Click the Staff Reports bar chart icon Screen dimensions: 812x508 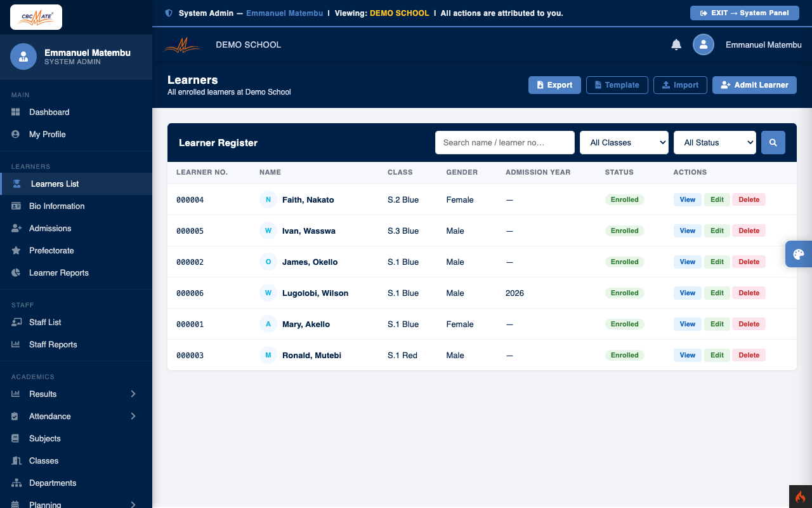pos(16,344)
